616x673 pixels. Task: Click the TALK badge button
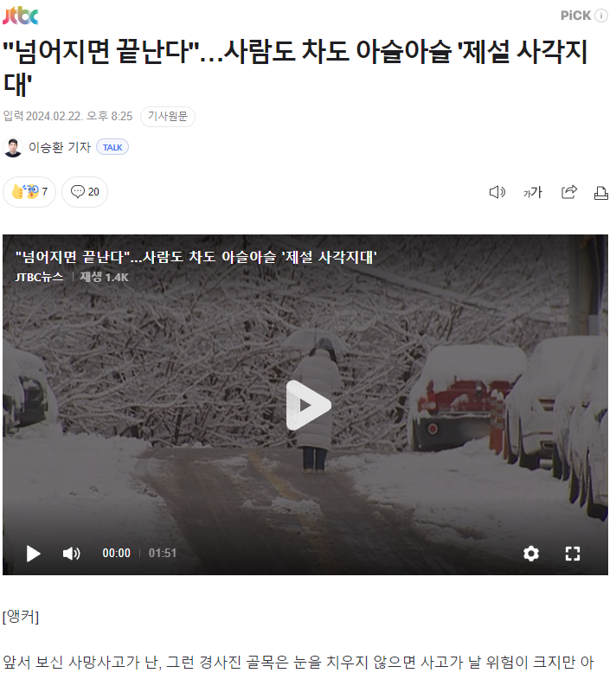tap(112, 147)
